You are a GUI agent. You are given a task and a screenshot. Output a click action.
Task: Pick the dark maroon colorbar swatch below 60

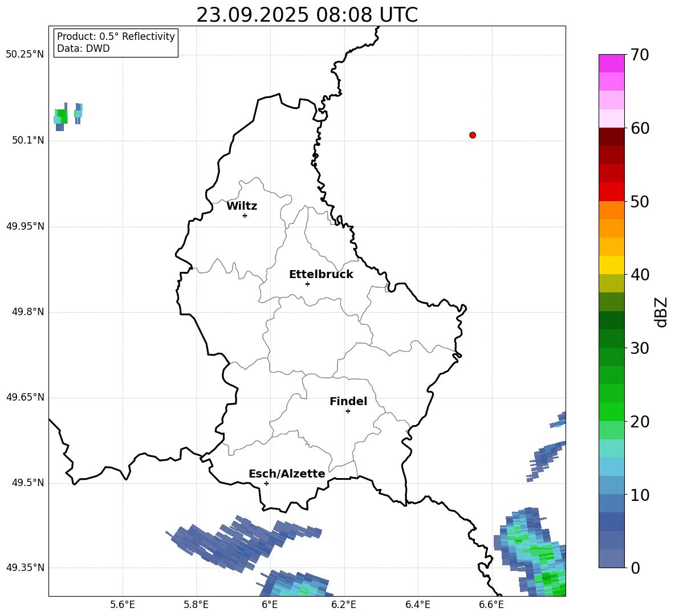point(611,136)
